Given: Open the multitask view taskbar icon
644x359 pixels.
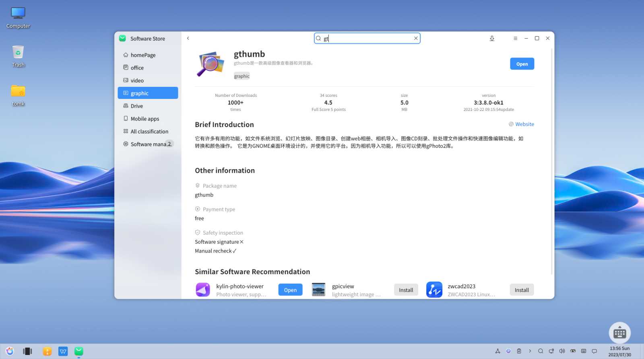Looking at the screenshot, I should (27, 351).
